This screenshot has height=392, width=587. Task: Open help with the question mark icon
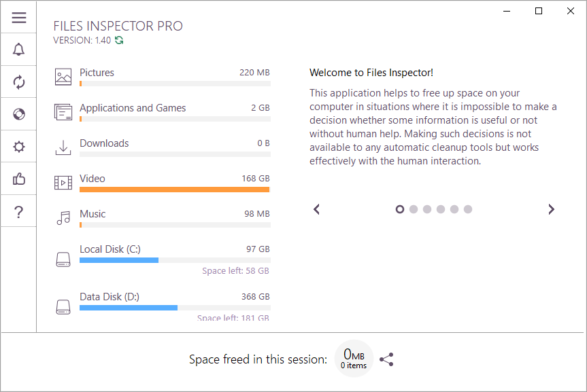tap(19, 212)
